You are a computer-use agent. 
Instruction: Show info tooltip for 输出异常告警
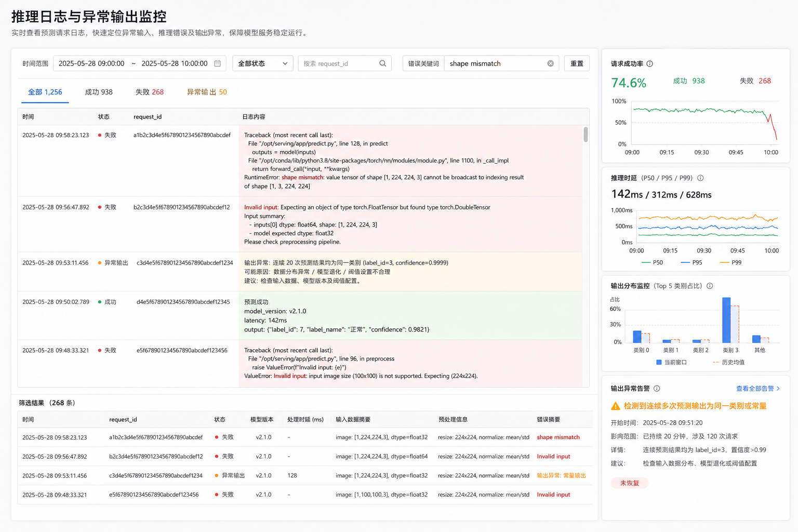pos(657,389)
